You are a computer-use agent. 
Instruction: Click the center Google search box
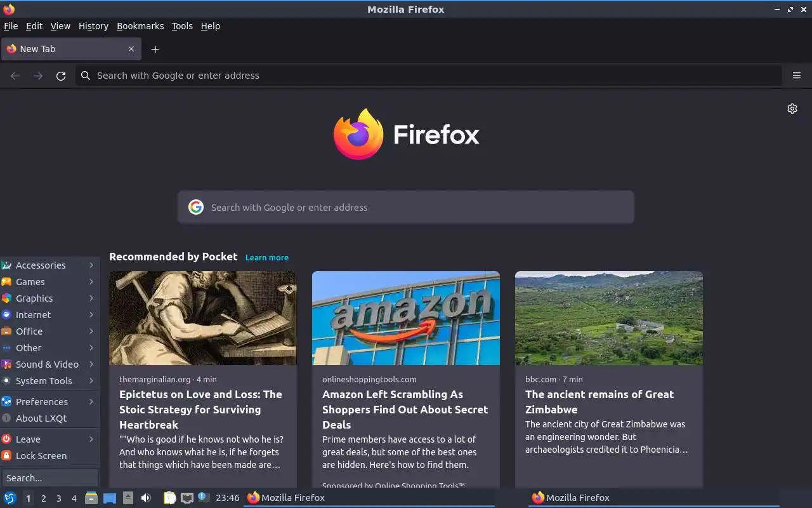click(406, 207)
